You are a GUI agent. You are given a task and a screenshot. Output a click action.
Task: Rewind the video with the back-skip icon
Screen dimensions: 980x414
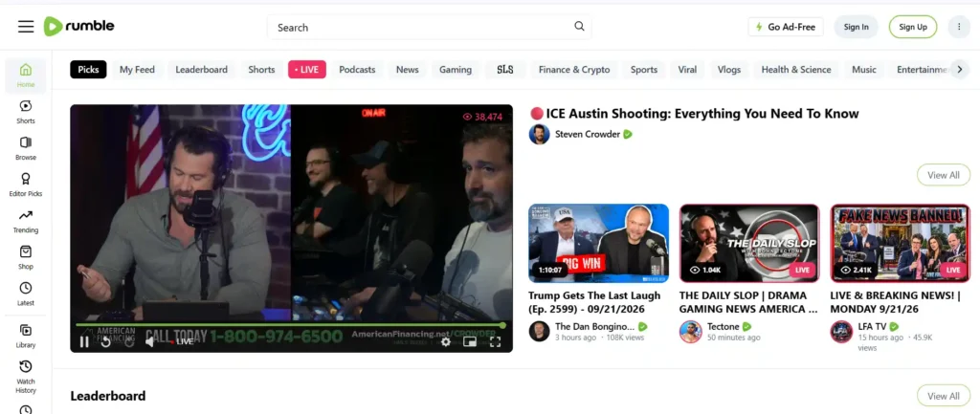(106, 341)
